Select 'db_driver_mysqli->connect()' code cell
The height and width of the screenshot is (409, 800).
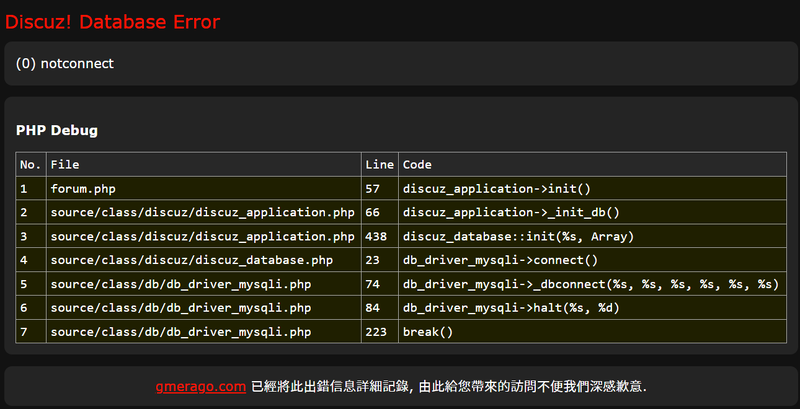[592, 260]
